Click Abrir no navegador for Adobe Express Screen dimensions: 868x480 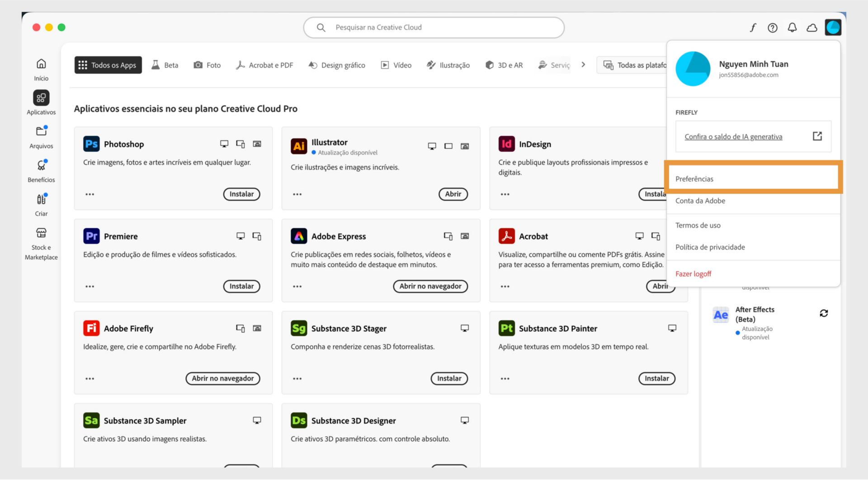(x=430, y=287)
